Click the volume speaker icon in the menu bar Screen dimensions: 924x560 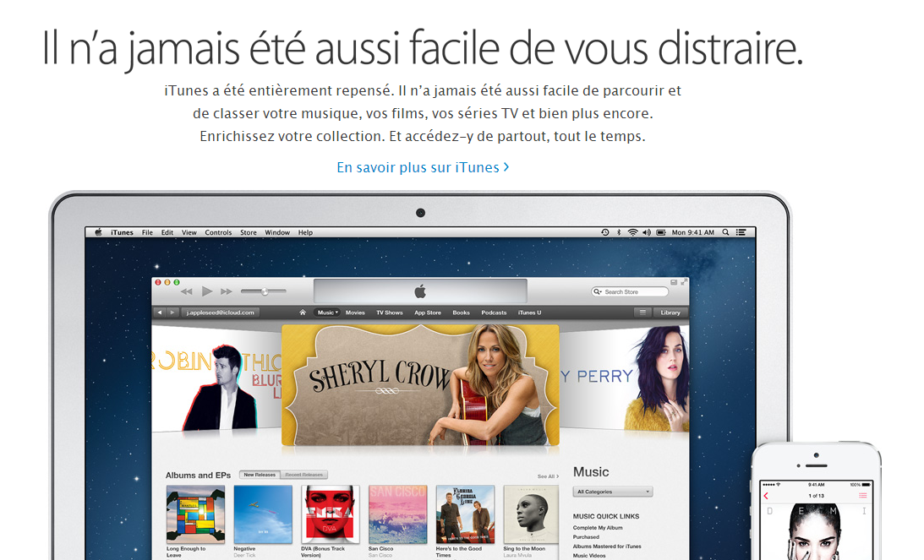click(647, 232)
